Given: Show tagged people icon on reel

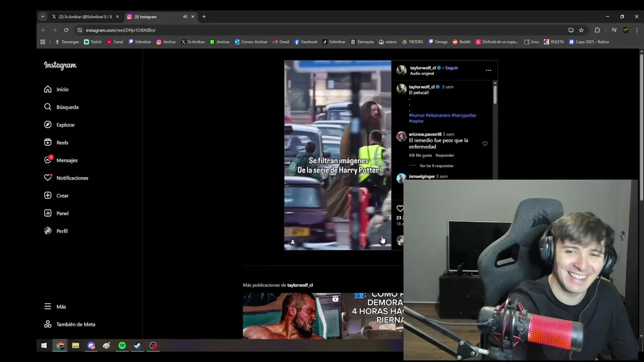Looking at the screenshot, I should coord(292,242).
